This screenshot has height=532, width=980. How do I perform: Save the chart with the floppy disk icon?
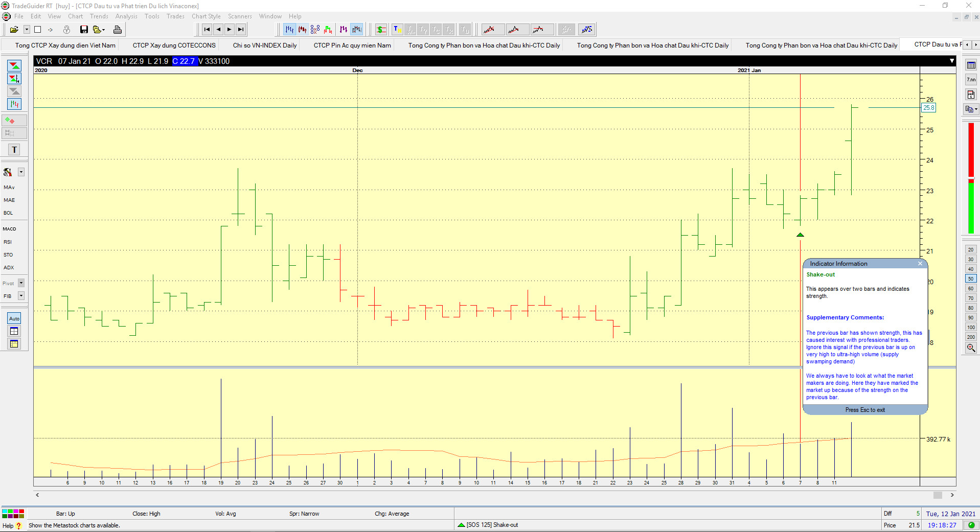tap(84, 30)
